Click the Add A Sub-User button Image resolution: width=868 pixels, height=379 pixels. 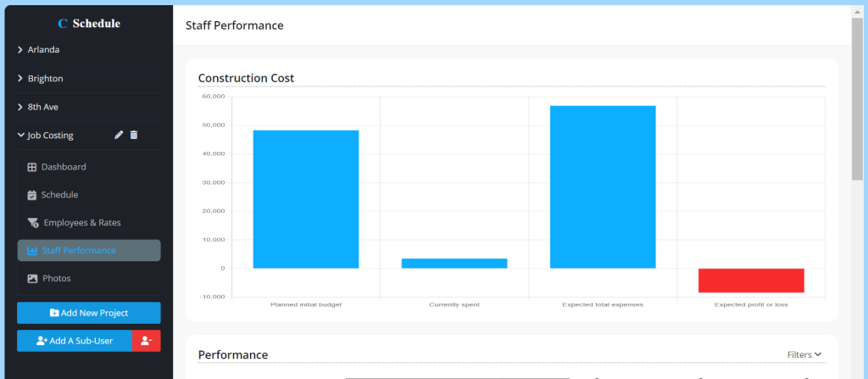pyautogui.click(x=75, y=341)
